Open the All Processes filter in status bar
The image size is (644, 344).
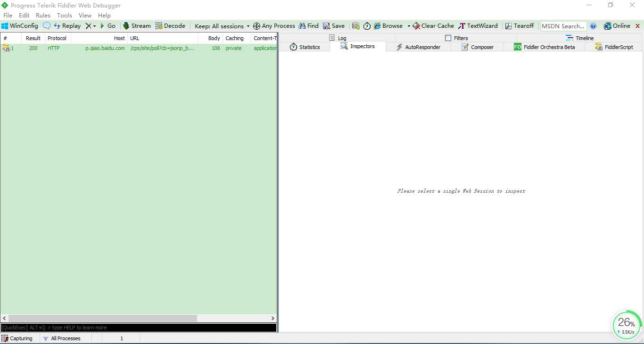pyautogui.click(x=62, y=338)
